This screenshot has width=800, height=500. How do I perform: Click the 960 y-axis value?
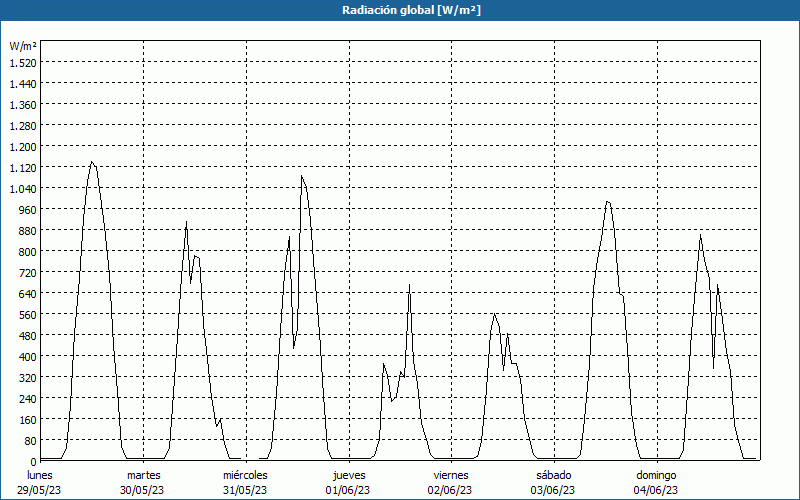click(29, 209)
